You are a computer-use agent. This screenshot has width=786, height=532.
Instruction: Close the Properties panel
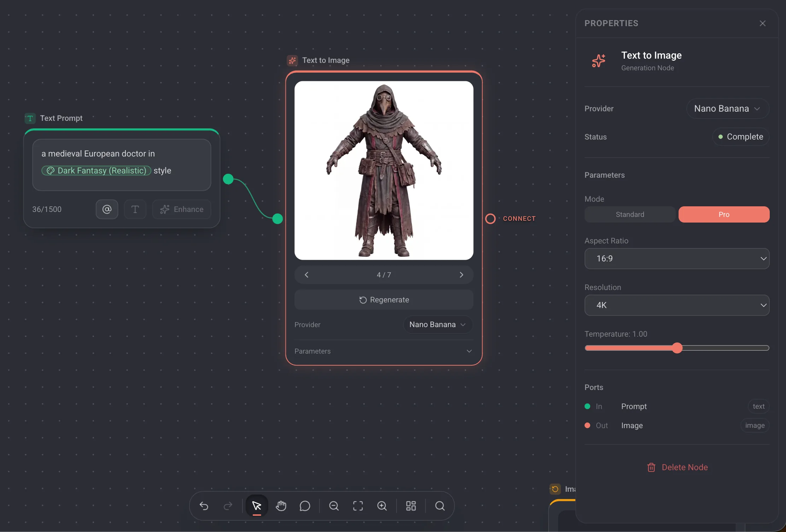pos(763,23)
